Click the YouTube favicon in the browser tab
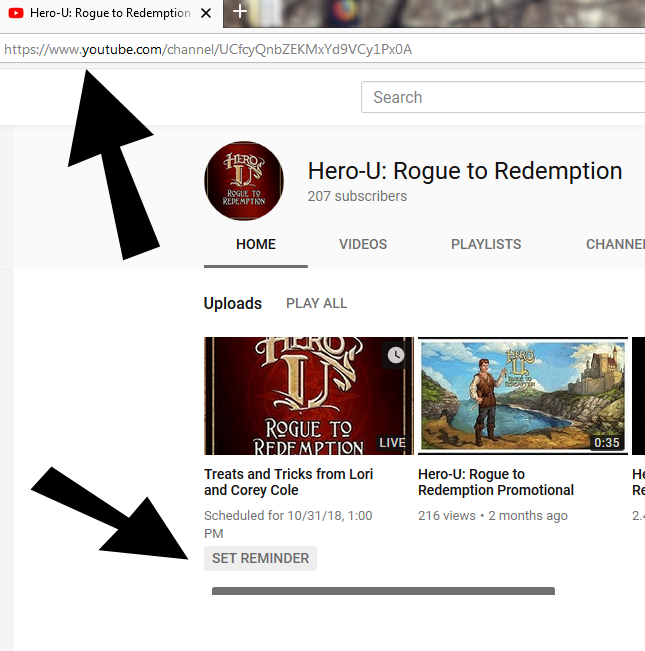 point(16,13)
